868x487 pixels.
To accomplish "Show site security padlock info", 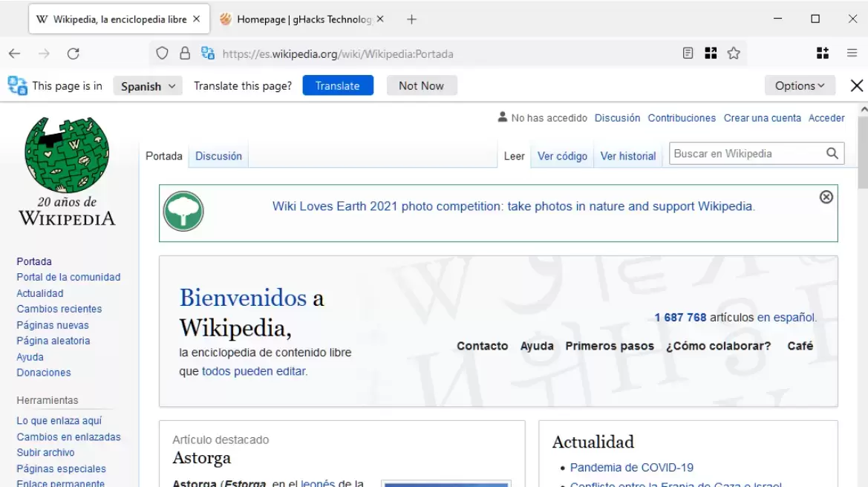I will (x=185, y=53).
